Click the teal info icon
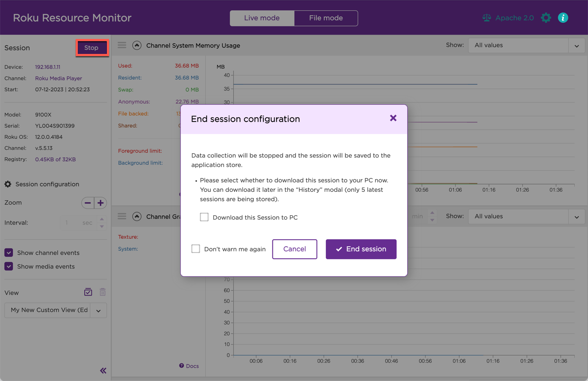The height and width of the screenshot is (381, 588). pos(563,18)
